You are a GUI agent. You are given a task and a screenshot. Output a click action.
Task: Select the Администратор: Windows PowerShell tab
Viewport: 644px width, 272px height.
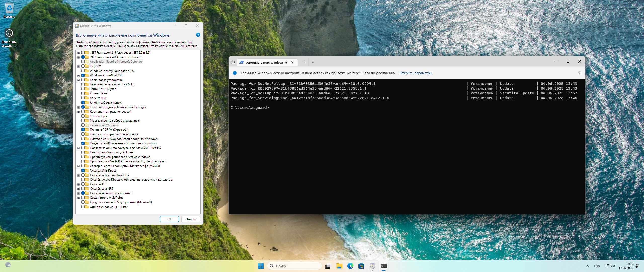[x=266, y=63]
